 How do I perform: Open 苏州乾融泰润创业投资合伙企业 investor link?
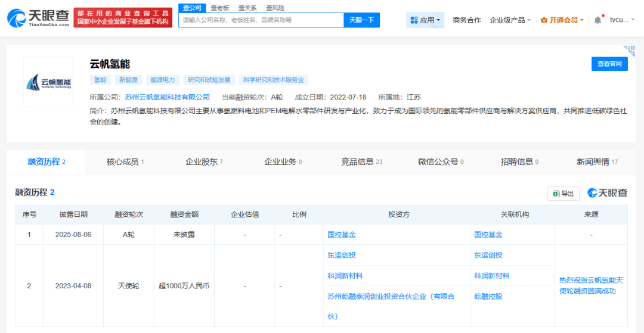click(x=391, y=306)
